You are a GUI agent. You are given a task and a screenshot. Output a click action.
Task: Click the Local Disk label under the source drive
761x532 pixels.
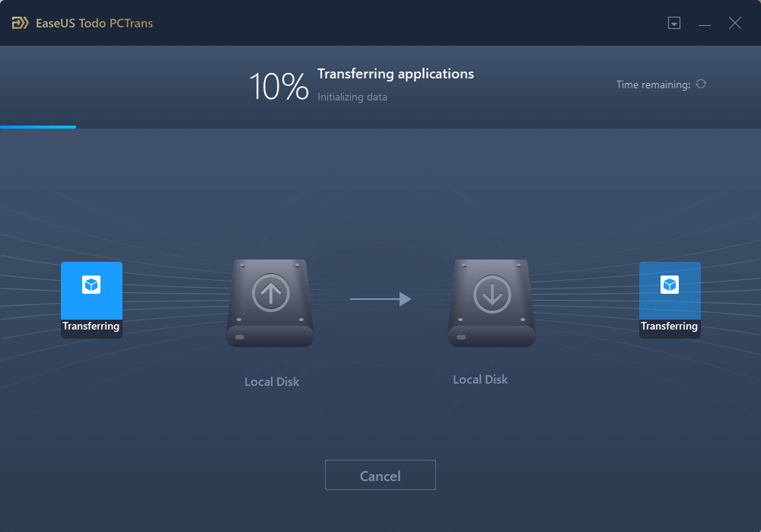pyautogui.click(x=272, y=381)
